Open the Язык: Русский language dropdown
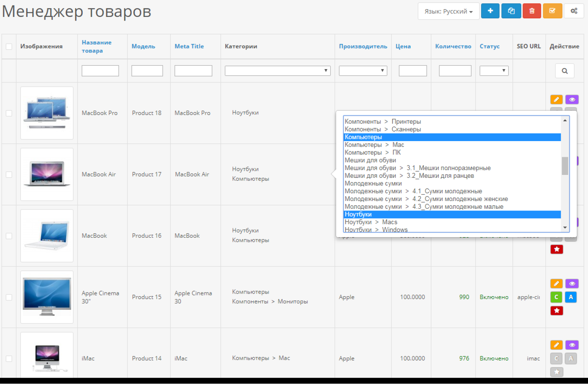The height and width of the screenshot is (384, 588). (448, 11)
